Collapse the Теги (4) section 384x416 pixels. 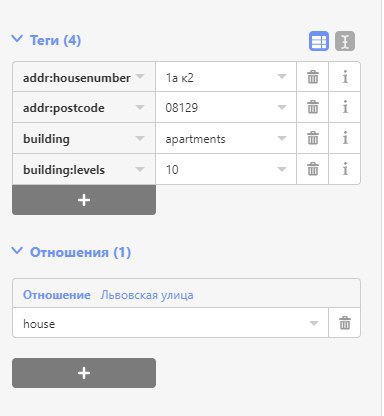46,40
